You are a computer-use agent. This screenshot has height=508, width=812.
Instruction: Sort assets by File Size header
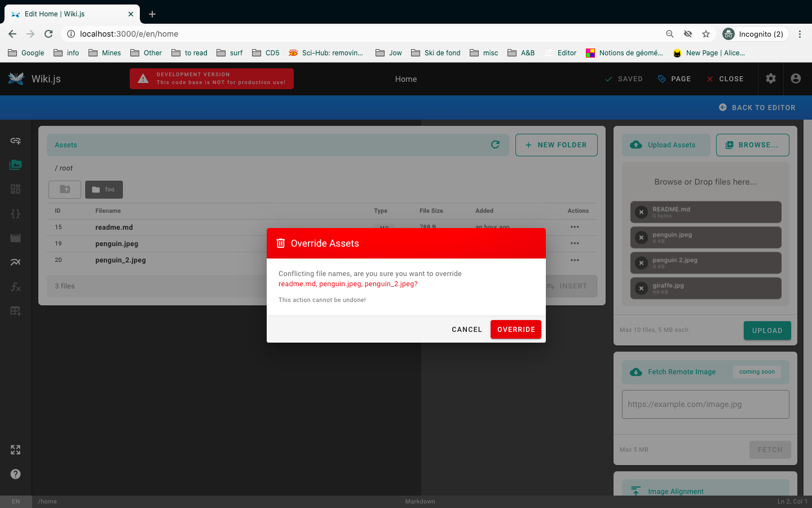[431, 211]
